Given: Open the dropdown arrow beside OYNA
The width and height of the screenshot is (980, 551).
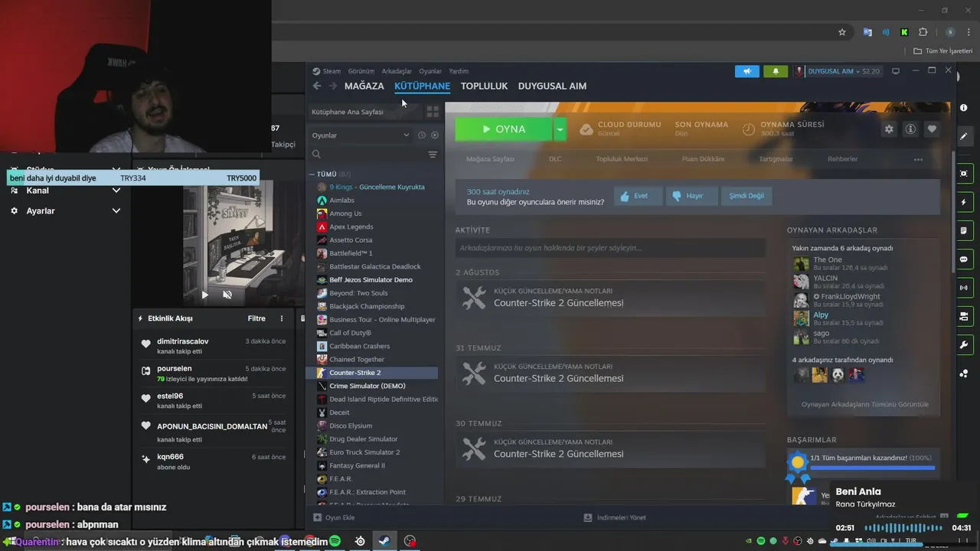Looking at the screenshot, I should tap(560, 129).
